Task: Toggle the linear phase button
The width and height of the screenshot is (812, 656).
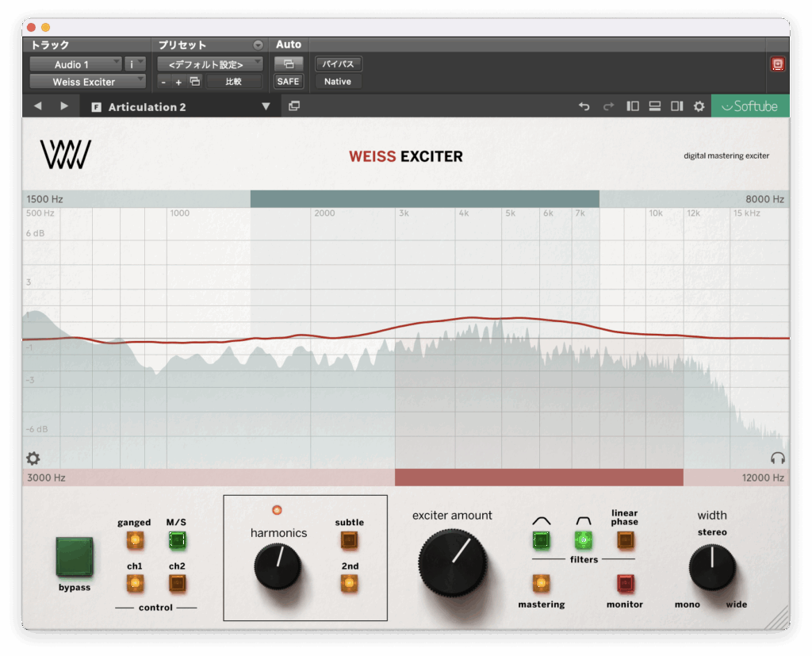Action: (x=626, y=540)
